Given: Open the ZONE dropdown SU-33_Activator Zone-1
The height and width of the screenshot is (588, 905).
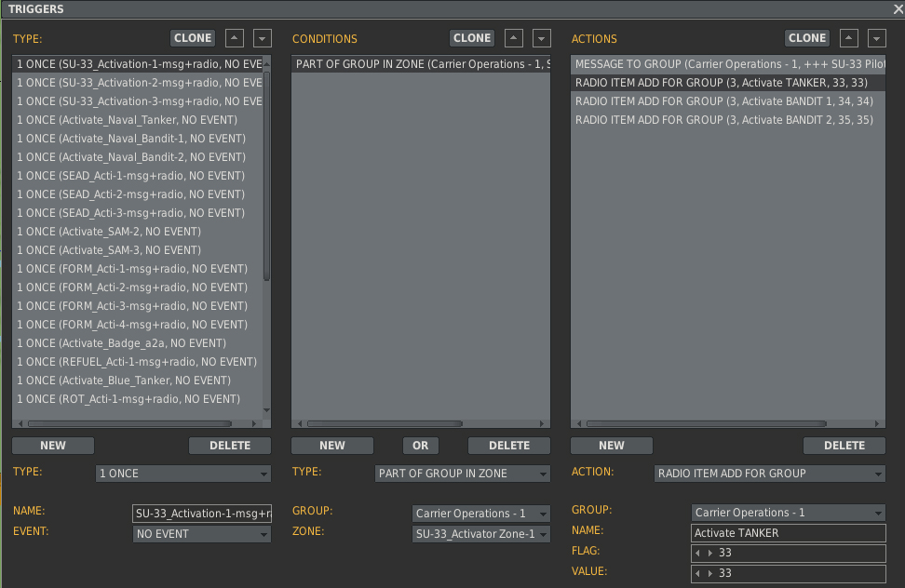Looking at the screenshot, I should [x=480, y=534].
